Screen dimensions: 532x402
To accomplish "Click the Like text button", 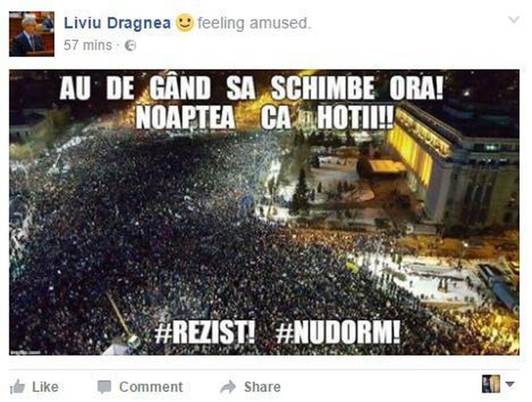I will point(45,387).
